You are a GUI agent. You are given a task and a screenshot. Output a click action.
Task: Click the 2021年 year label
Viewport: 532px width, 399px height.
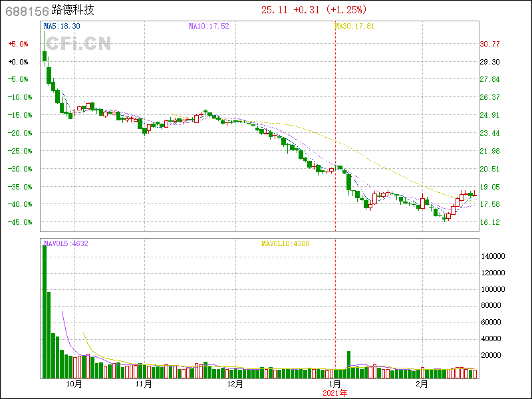click(335, 393)
